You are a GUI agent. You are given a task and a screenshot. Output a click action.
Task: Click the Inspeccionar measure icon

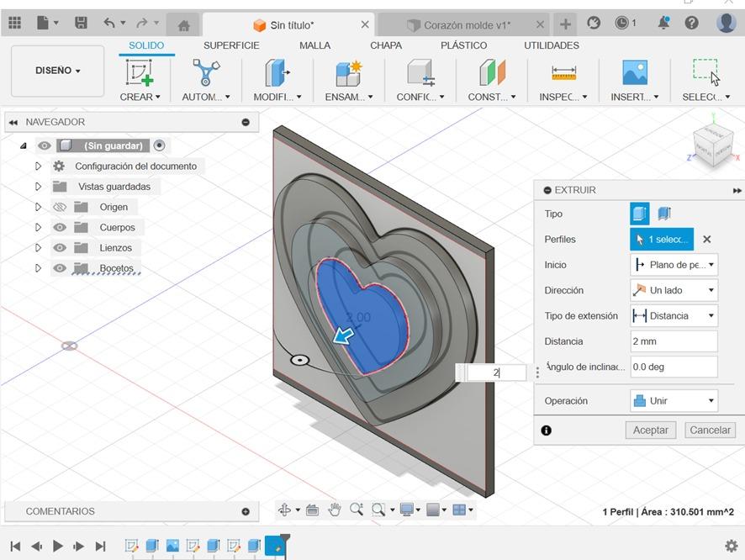tap(563, 73)
